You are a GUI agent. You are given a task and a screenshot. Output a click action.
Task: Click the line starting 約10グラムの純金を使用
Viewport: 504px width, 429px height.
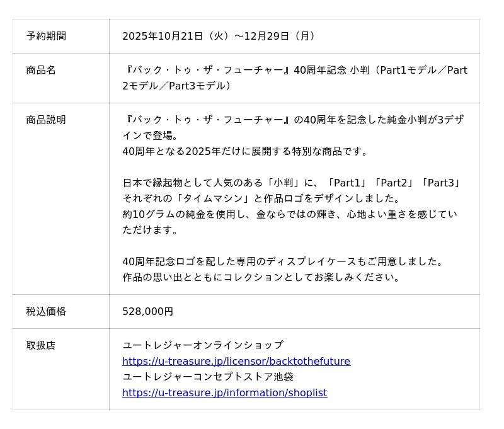click(289, 214)
